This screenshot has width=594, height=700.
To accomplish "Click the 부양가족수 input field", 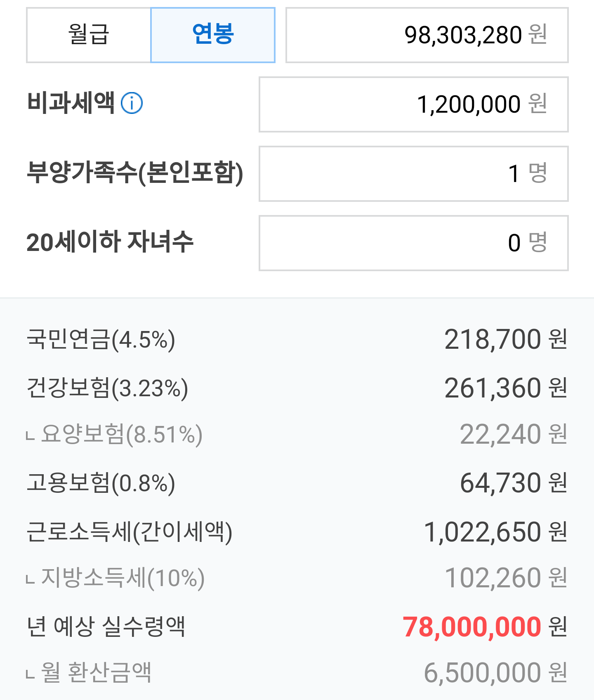I will [x=413, y=174].
